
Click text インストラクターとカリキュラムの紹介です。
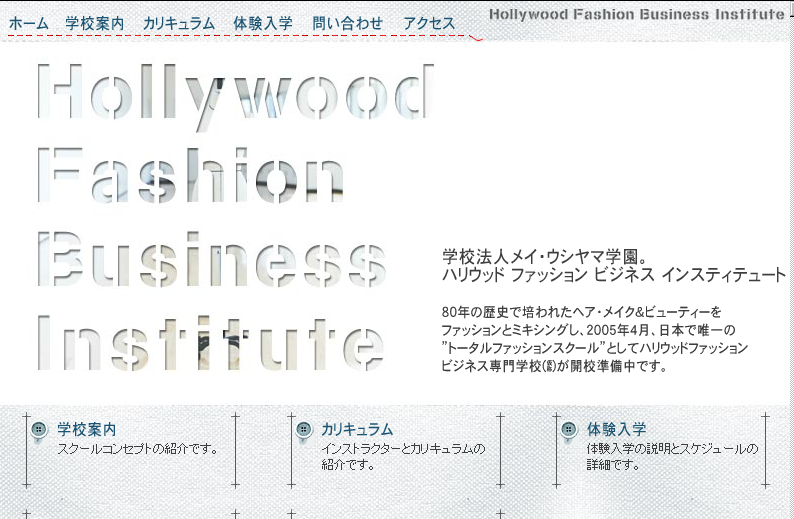point(403,456)
